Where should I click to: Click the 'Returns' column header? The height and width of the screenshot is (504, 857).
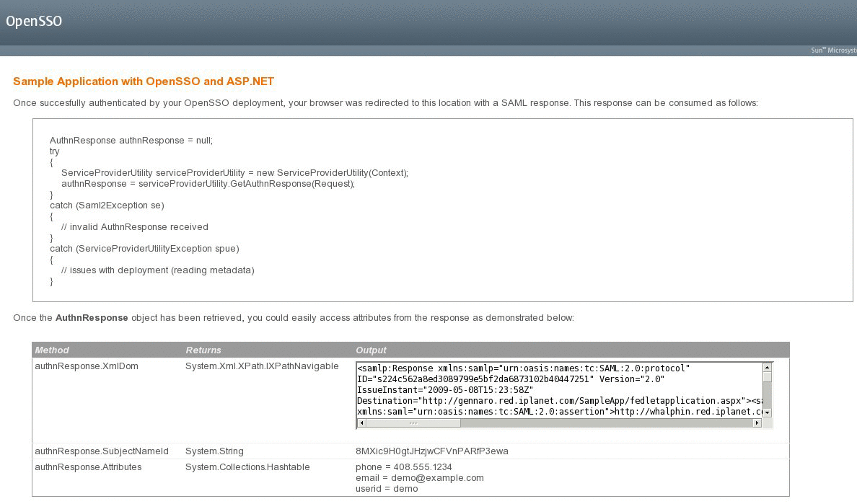[203, 350]
